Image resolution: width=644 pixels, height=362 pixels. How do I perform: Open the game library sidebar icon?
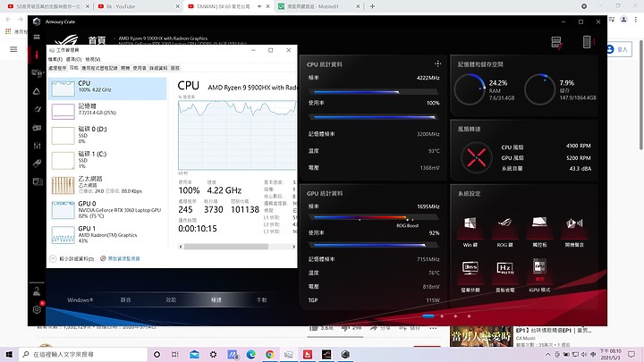tap(37, 128)
